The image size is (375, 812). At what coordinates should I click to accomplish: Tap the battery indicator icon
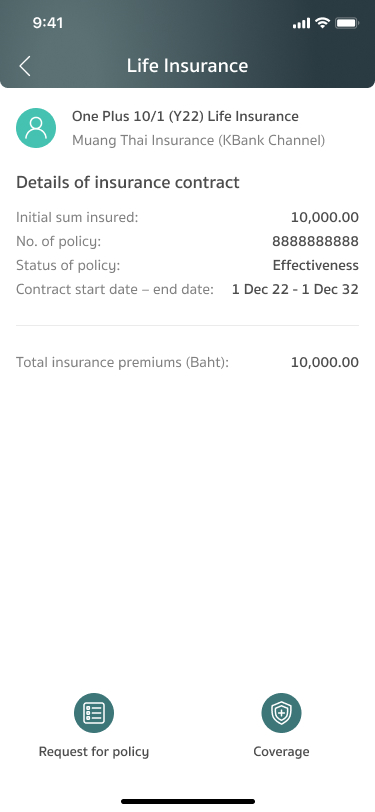pyautogui.click(x=347, y=23)
